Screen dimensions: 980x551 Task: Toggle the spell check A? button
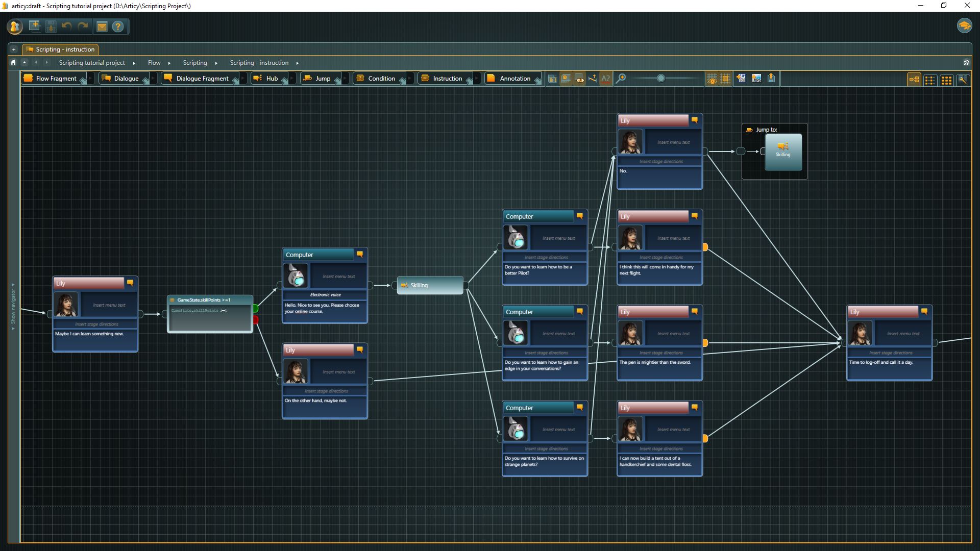[605, 79]
